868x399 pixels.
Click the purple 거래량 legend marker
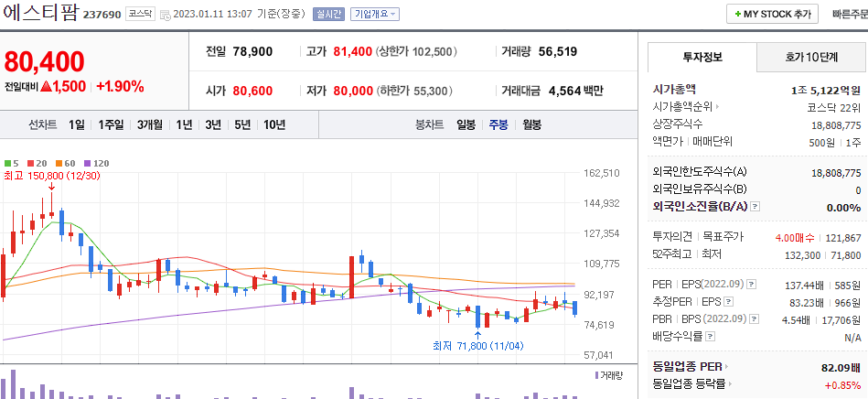(596, 375)
